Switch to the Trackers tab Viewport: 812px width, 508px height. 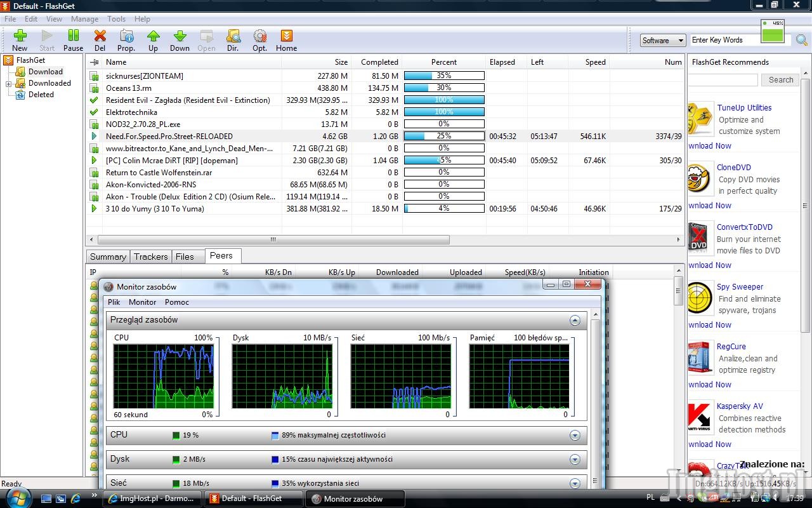151,257
